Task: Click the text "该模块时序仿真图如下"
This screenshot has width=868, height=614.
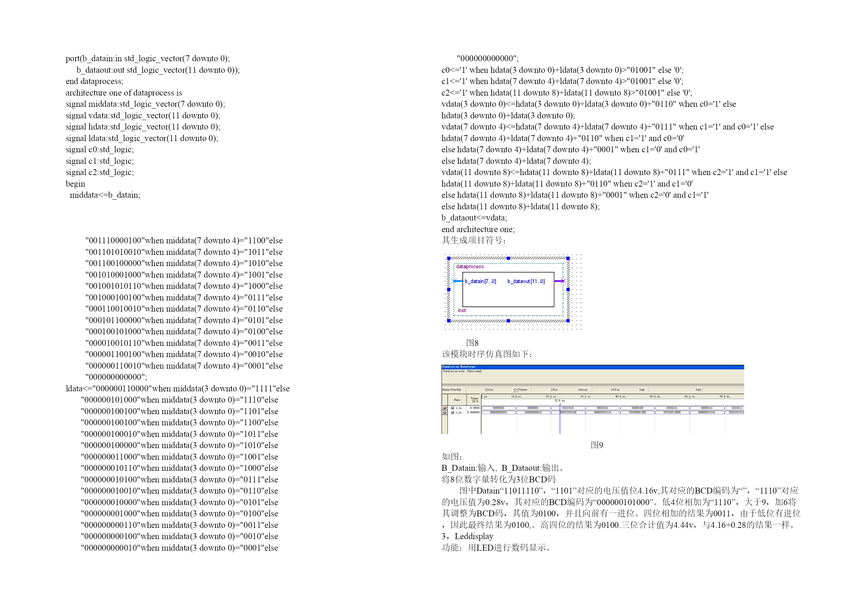Action: pyautogui.click(x=485, y=354)
